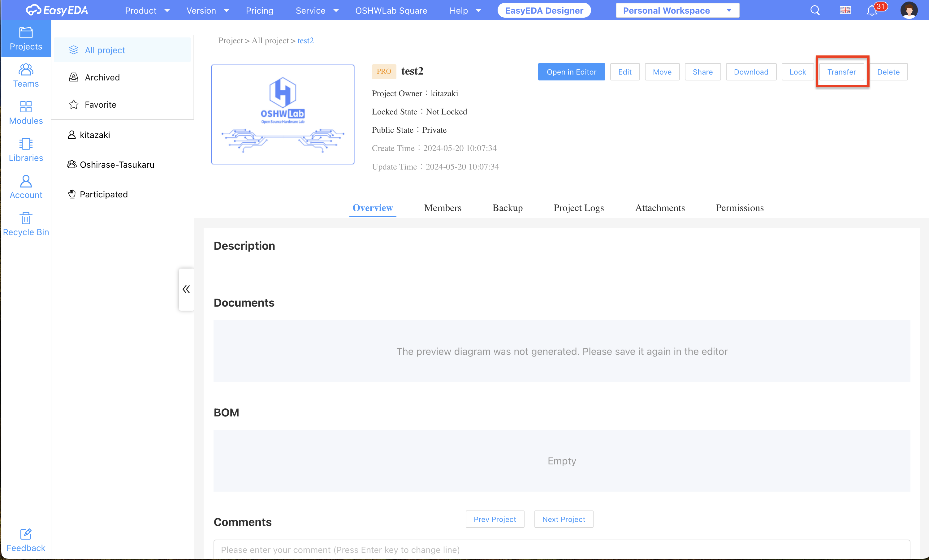Click Open in Editor button
929x560 pixels.
click(571, 71)
